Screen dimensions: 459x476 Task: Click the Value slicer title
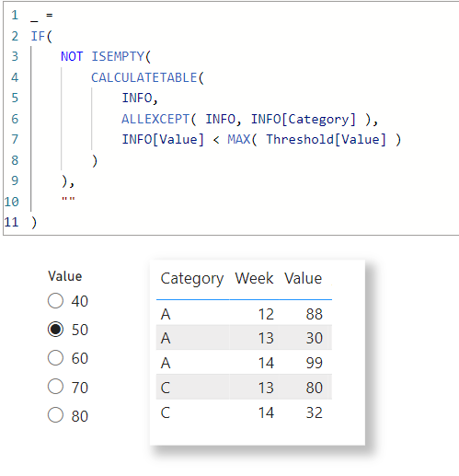coord(65,276)
